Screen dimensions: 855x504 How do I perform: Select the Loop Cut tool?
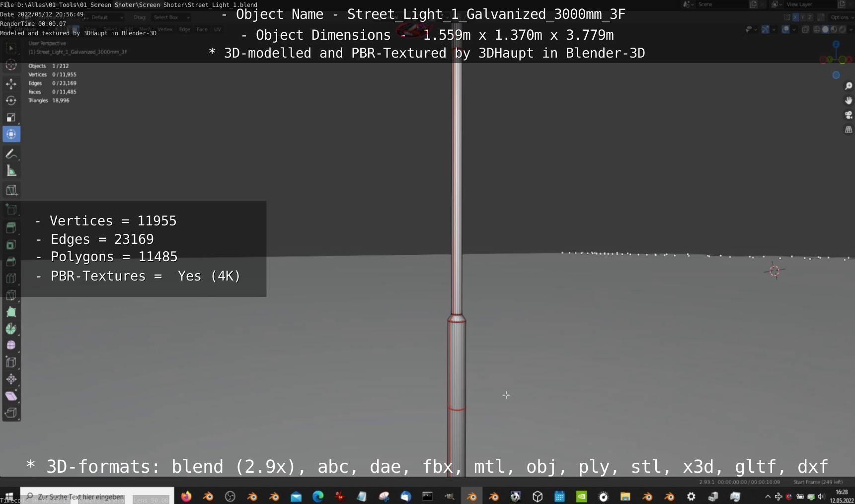pyautogui.click(x=11, y=279)
